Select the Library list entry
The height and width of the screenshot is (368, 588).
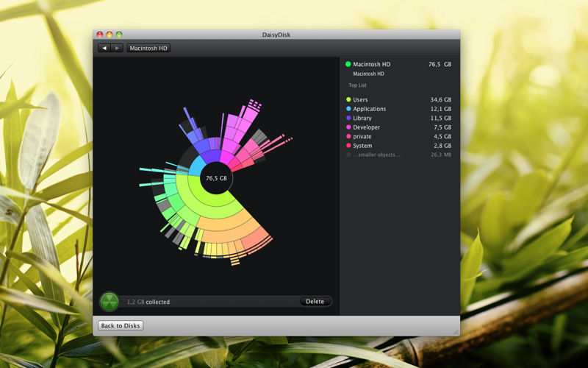point(398,118)
